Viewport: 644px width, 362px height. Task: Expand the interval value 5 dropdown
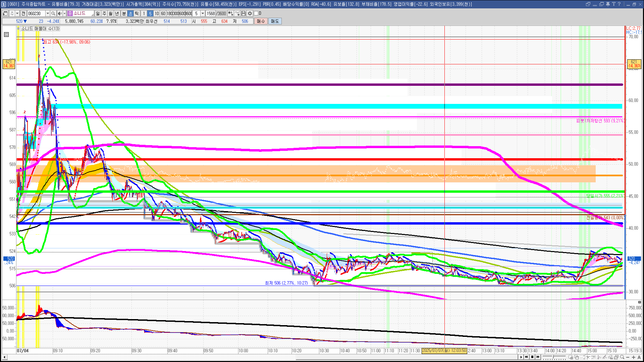(203, 13)
